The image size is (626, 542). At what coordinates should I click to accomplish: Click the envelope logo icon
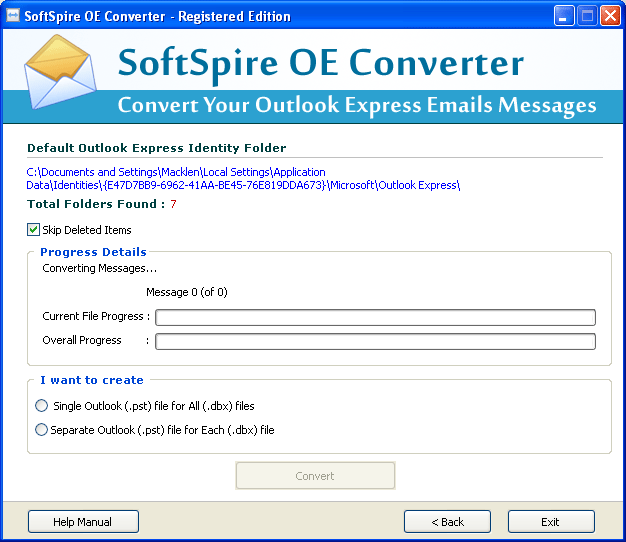pyautogui.click(x=60, y=72)
